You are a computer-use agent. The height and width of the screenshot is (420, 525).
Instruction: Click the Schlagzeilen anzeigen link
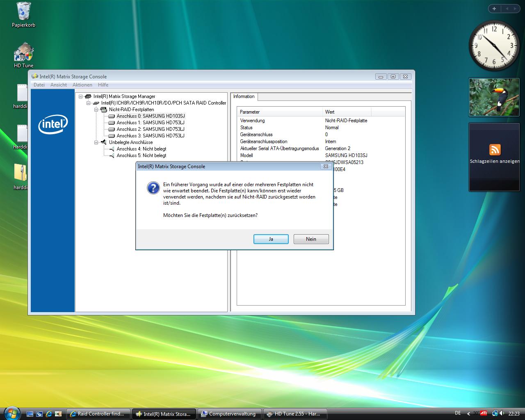pyautogui.click(x=495, y=161)
